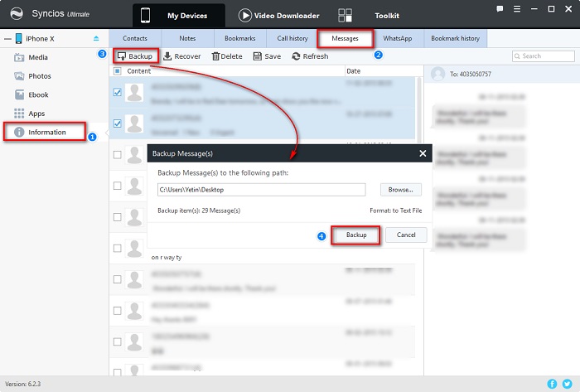Viewport: 580px width, 392px height.
Task: Uncheck the first message checkbox
Action: [x=118, y=92]
